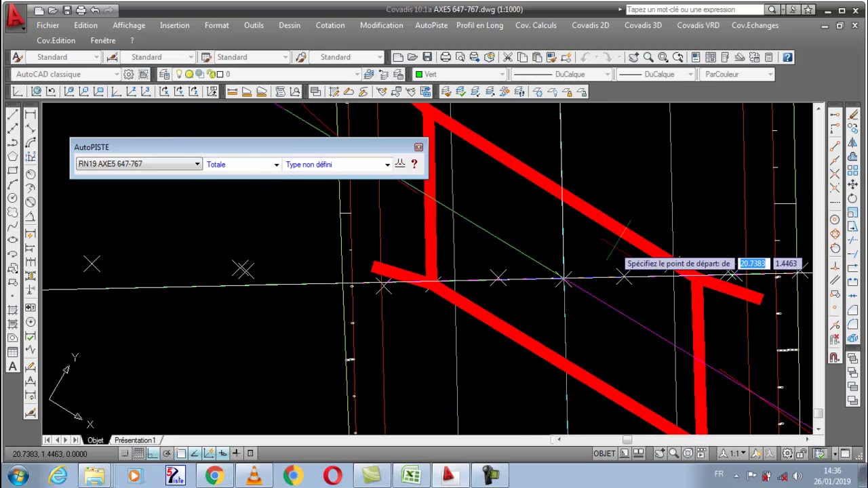This screenshot has width=868, height=488.
Task: Open the Covadis 3D menu
Action: [x=643, y=25]
